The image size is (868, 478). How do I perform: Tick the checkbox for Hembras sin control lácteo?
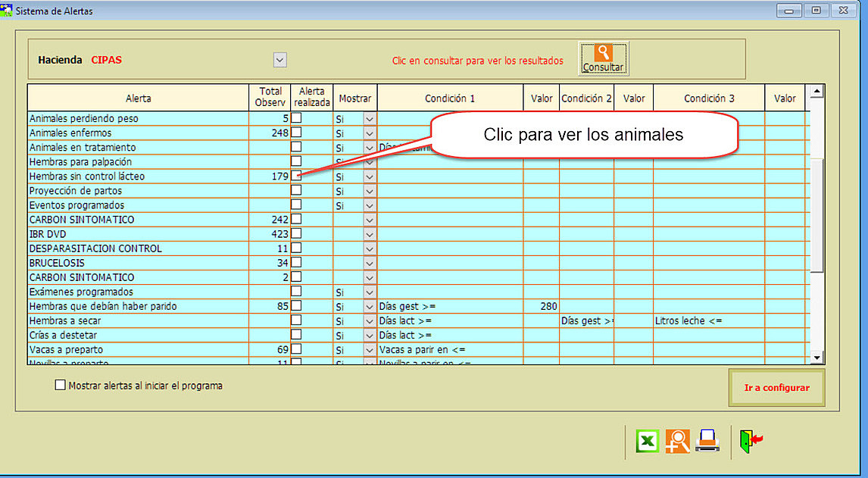297,176
